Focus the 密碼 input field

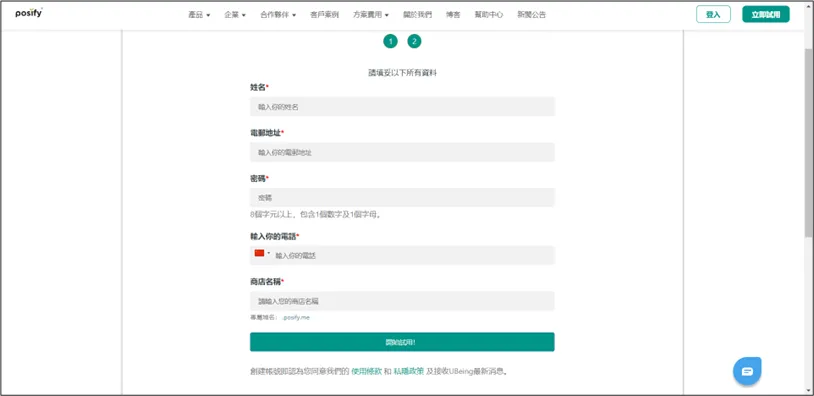click(x=402, y=198)
